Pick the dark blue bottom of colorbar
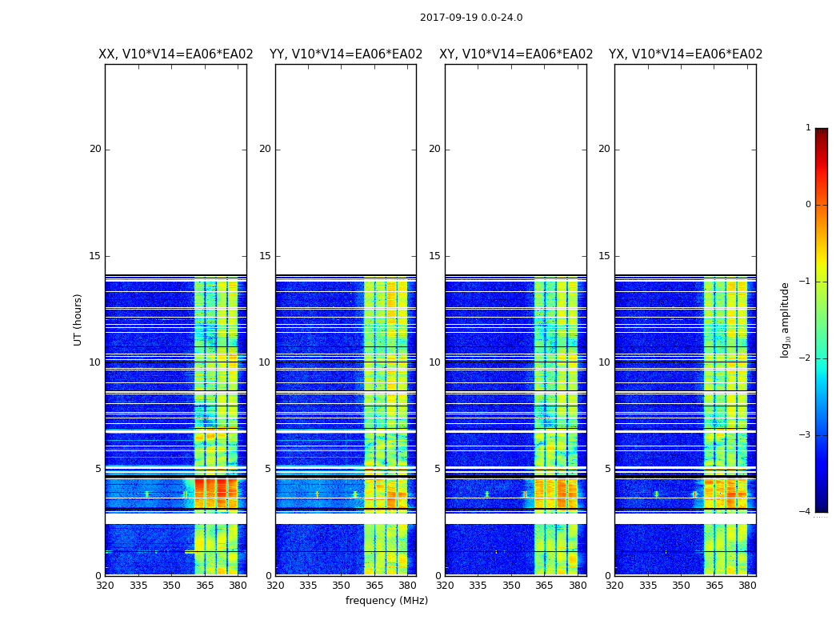840x640 pixels. (x=821, y=506)
